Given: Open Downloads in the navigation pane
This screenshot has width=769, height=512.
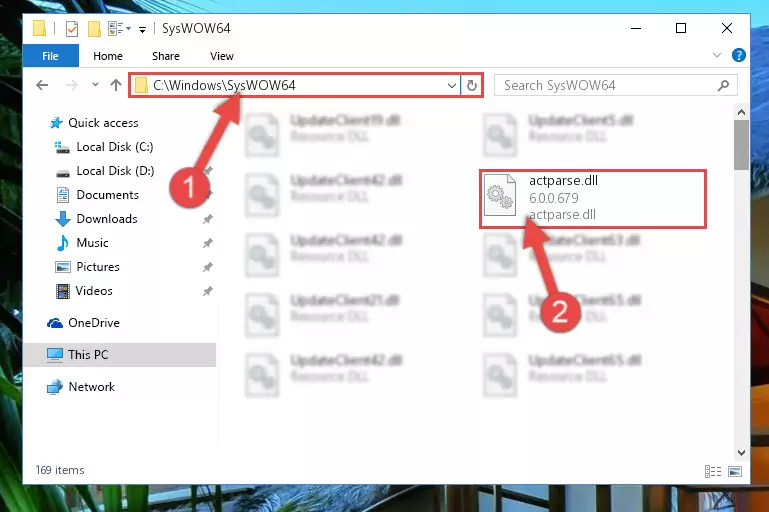Looking at the screenshot, I should coord(107,219).
